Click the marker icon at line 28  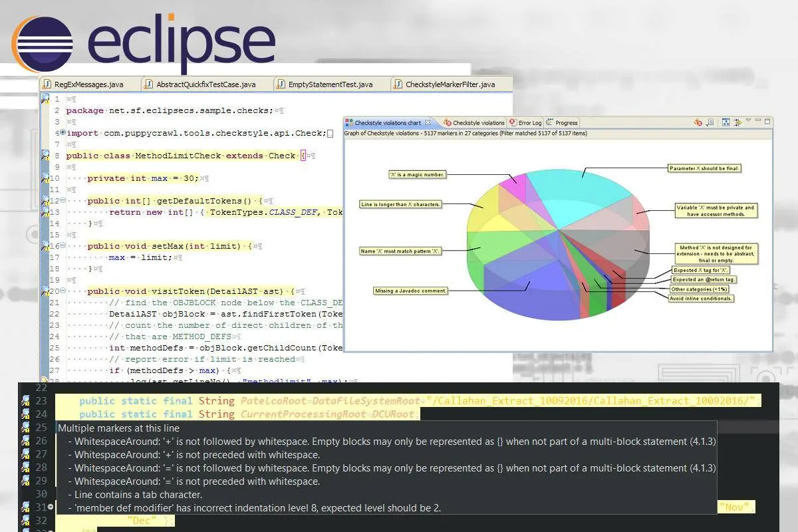pos(25,467)
